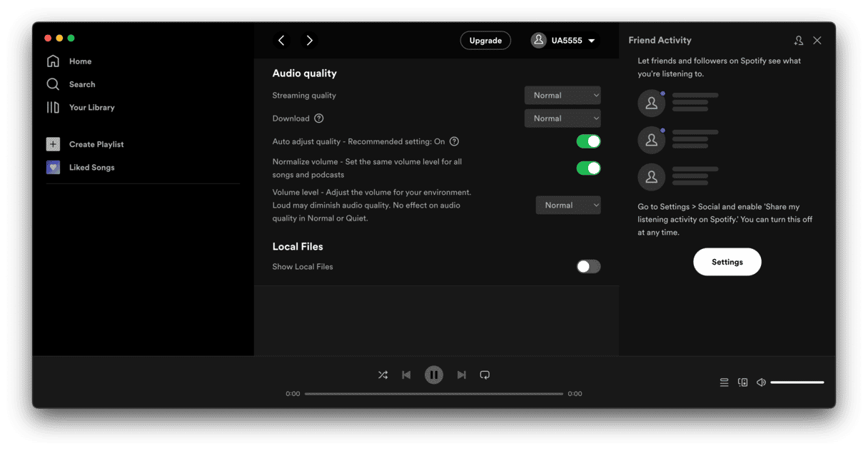Viewport: 868px width, 451px height.
Task: Click the Audio quality heading
Action: tap(305, 74)
